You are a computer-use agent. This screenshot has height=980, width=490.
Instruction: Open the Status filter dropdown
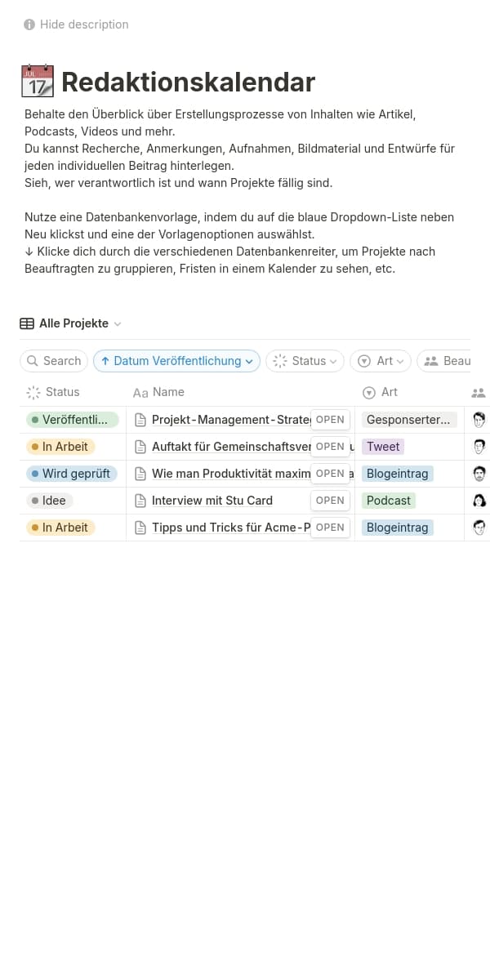[305, 360]
